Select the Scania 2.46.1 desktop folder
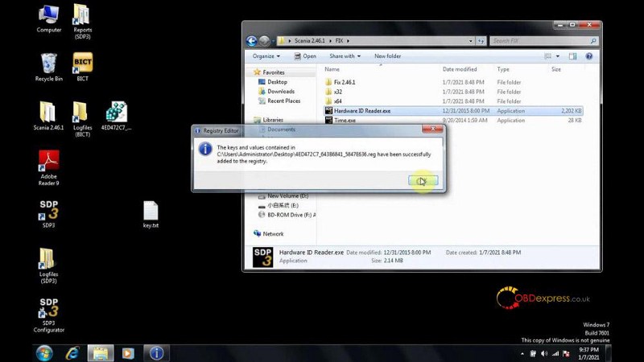Viewport: 644px width, 362px height. click(x=48, y=116)
